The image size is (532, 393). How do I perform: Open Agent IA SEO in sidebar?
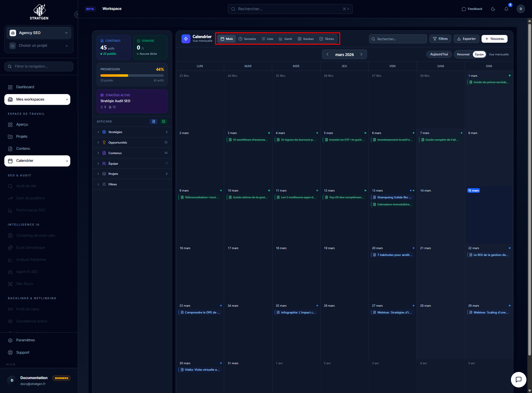coord(27,271)
